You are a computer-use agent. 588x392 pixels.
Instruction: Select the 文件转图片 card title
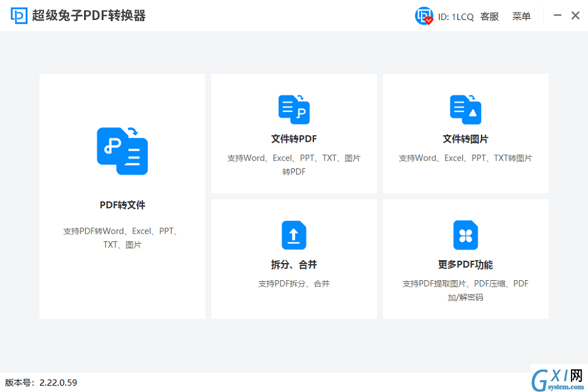(x=465, y=139)
